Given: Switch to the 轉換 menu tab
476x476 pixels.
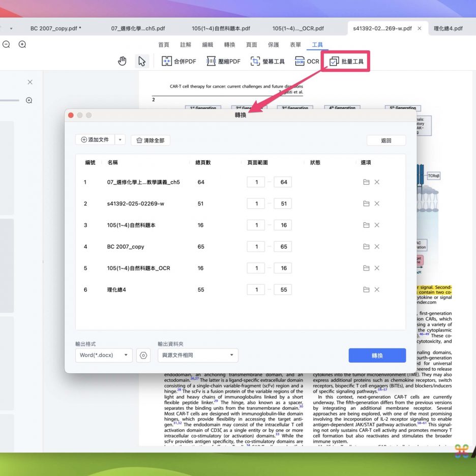Looking at the screenshot, I should pyautogui.click(x=229, y=45).
